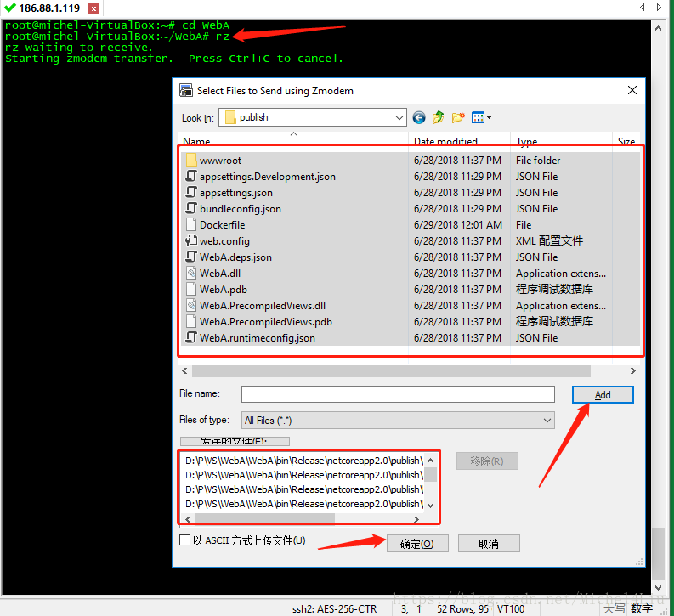Click the ssh2: AES-256-CTR status entry
This screenshot has height=616, width=674.
334,608
